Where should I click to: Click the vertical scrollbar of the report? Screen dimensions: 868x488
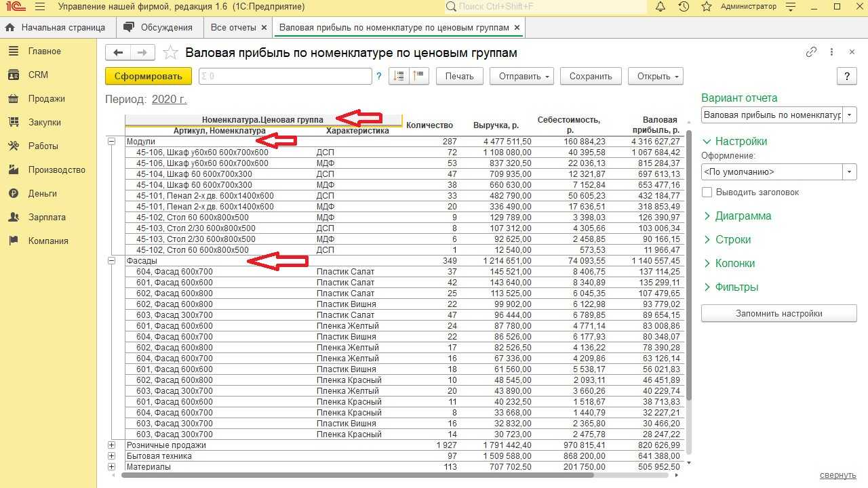689,264
